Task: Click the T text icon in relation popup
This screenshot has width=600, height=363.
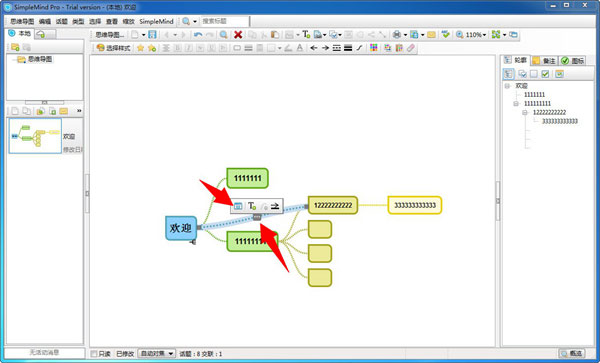Action: (x=252, y=206)
